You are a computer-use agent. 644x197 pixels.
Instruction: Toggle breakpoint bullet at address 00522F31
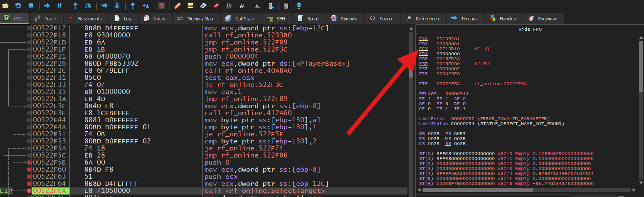[29, 77]
